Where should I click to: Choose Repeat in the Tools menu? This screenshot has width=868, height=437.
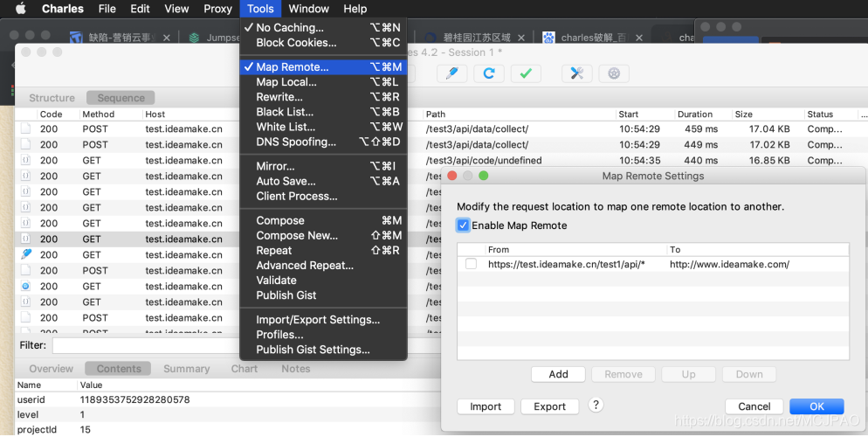click(x=323, y=250)
